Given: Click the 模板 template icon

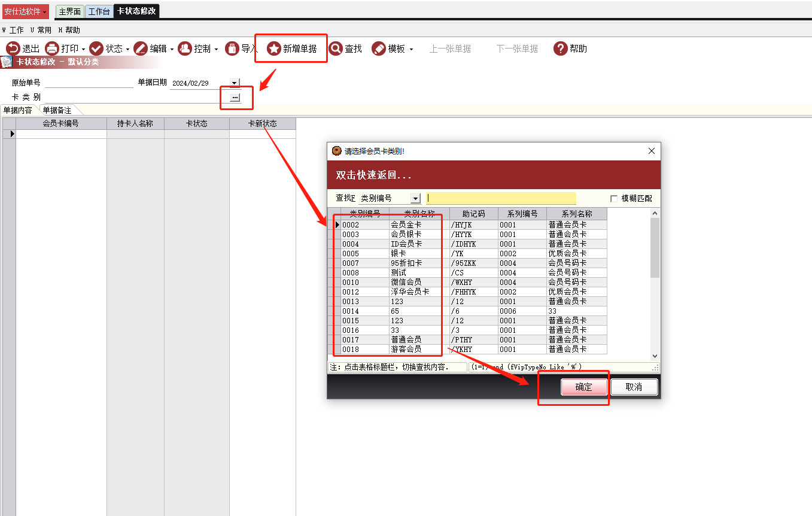Looking at the screenshot, I should (379, 48).
